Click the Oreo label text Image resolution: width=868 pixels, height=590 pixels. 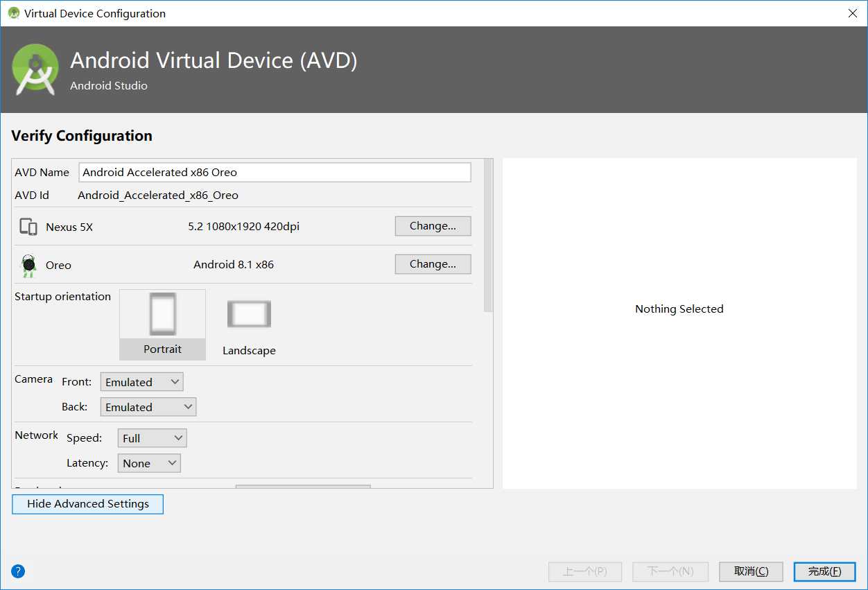coord(59,266)
